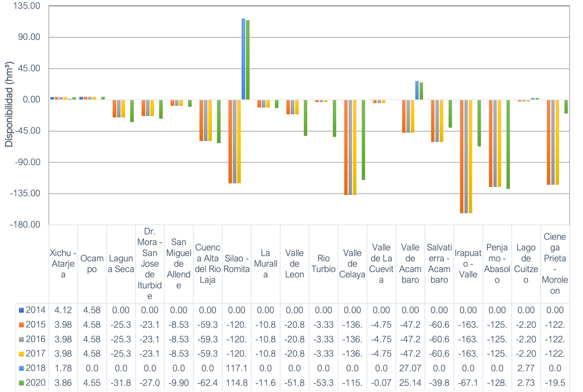
Task: Click the Valle de Celaya category label
Action: coord(352,263)
